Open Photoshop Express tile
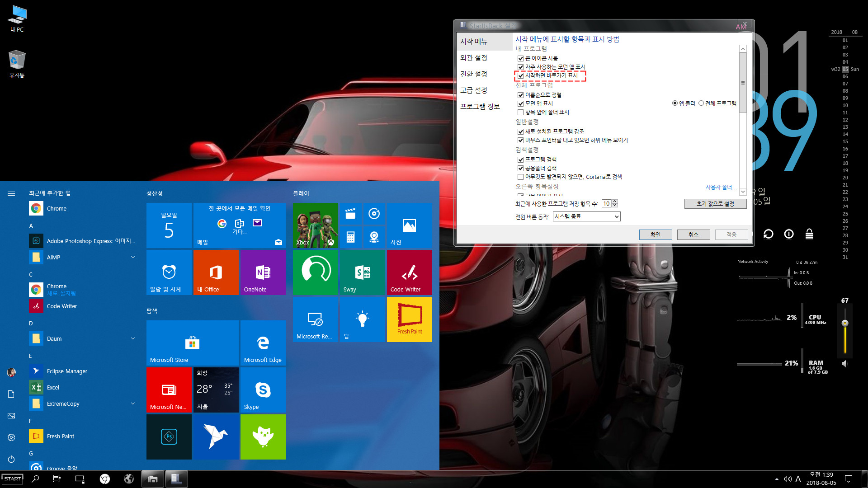 [169, 437]
